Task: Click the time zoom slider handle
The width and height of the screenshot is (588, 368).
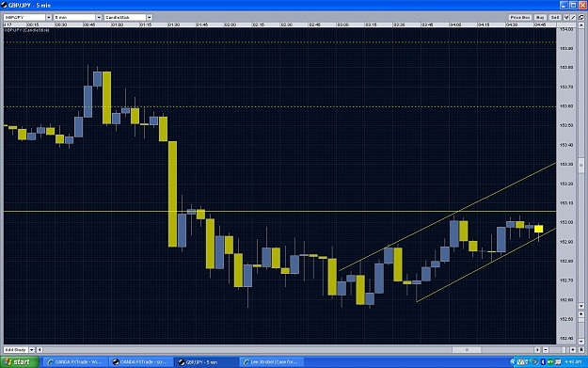Action: (x=564, y=349)
